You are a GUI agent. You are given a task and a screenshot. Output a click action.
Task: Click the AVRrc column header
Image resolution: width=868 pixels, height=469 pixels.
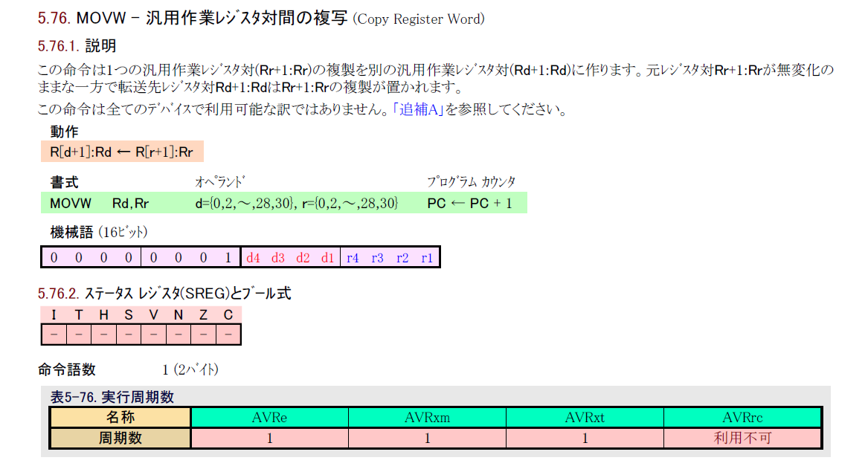pyautogui.click(x=742, y=418)
